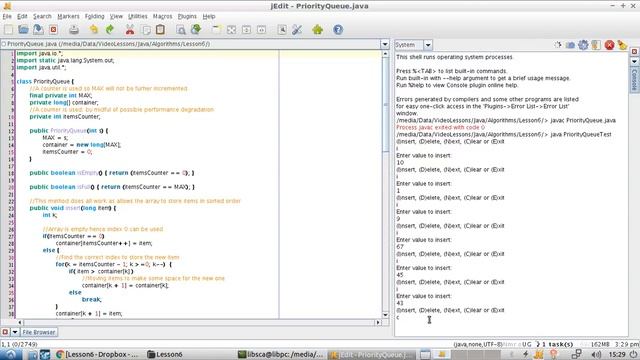Image resolution: width=640 pixels, height=360 pixels.
Task: Close the buffer with the red X toolbar icon
Action: pyautogui.click(x=53, y=29)
